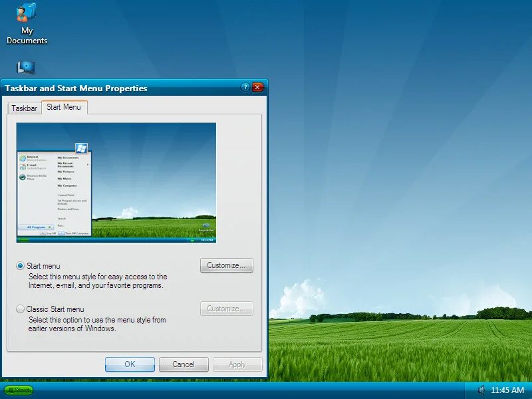Confirm the dialog with OK
Viewport: 532px width, 399px height.
130,364
